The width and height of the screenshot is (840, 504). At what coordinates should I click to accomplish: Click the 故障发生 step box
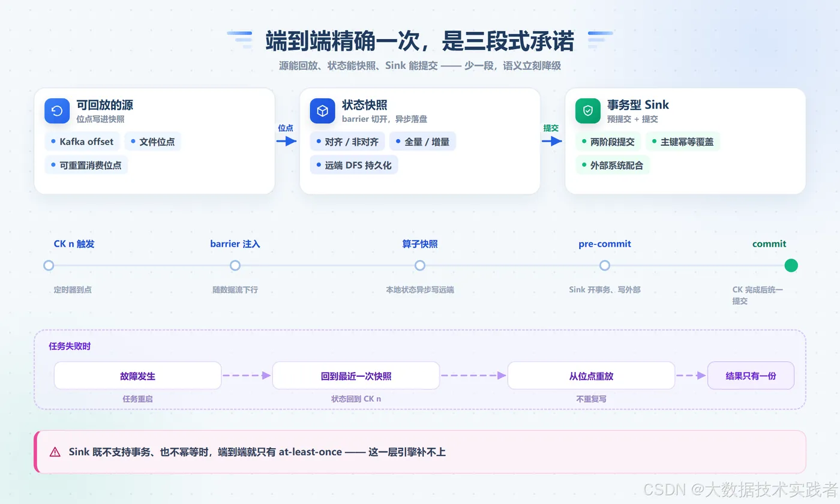pyautogui.click(x=137, y=376)
